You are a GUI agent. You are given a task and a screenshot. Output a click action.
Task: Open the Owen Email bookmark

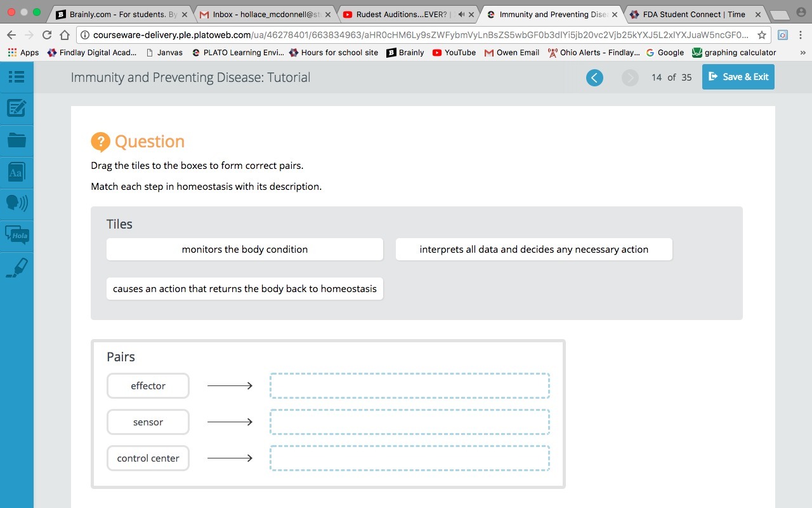(512, 53)
